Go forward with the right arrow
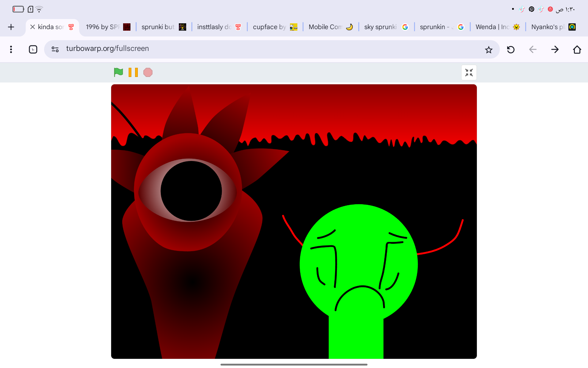Viewport: 588px width, 368px height. 555,50
